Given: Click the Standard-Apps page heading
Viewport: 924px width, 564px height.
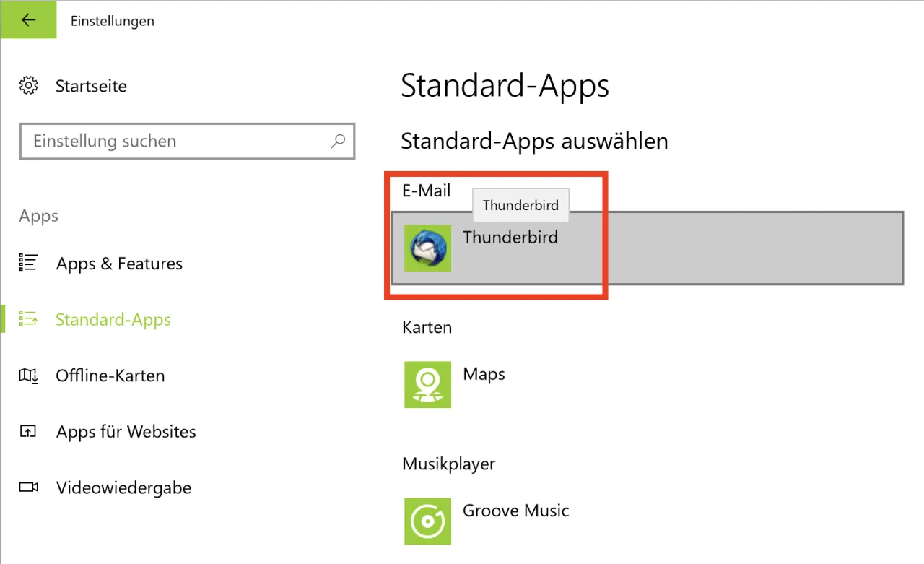Looking at the screenshot, I should pos(505,86).
